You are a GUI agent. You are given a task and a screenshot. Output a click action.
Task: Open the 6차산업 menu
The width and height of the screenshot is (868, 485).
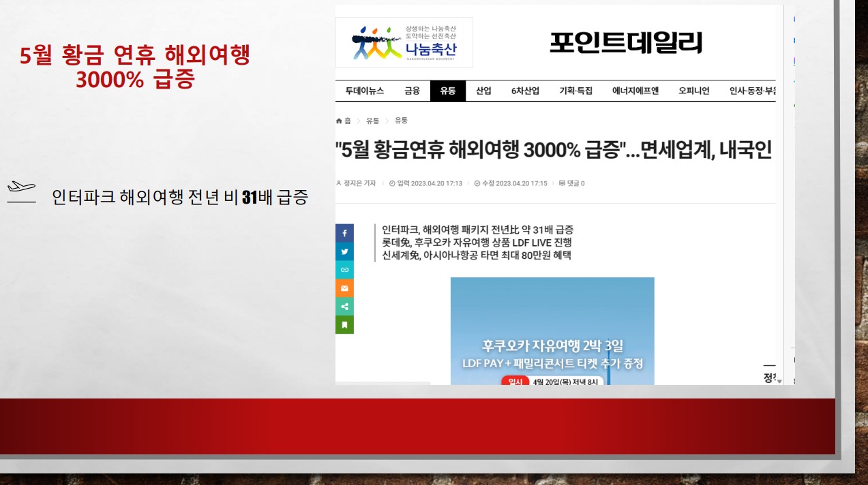[525, 91]
